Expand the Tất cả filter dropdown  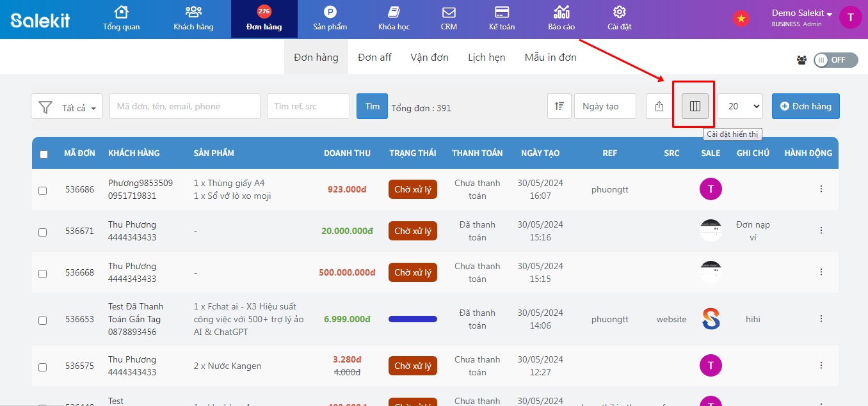point(67,107)
